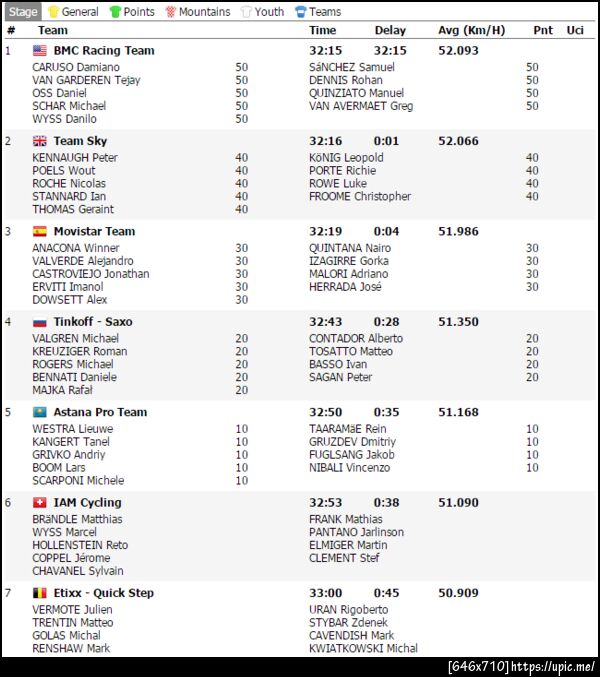Click the Swiss flag beside IAM Cycling
This screenshot has height=677, width=600.
click(40, 503)
